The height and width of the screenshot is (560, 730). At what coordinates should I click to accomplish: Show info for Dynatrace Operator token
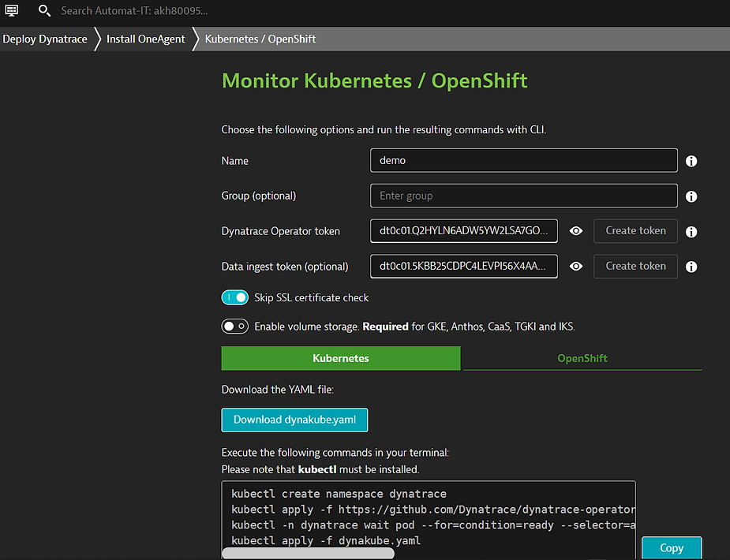(x=691, y=232)
